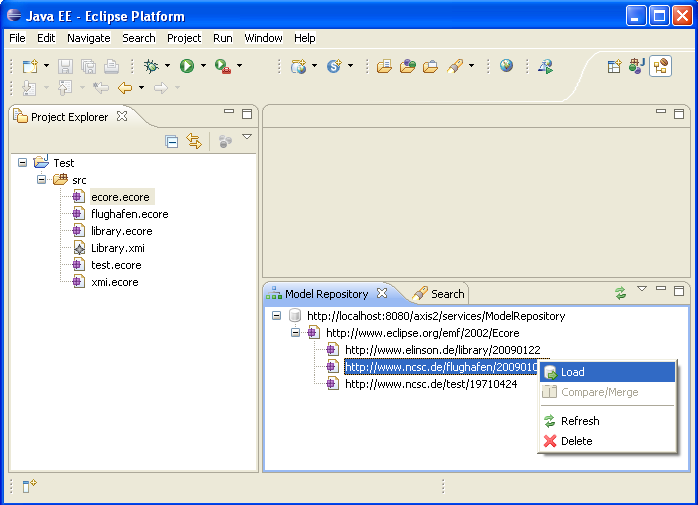698x505 pixels.
Task: Maximize the Project Explorer panel
Action: 247,114
